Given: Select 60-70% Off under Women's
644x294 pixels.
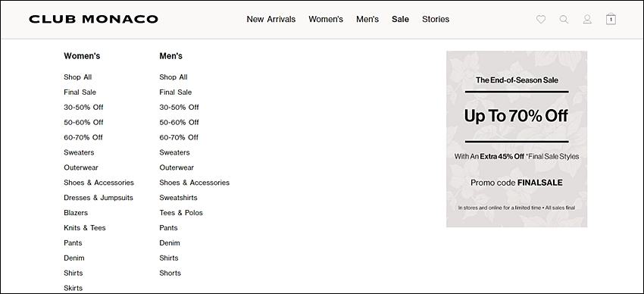Looking at the screenshot, I should pyautogui.click(x=83, y=138).
